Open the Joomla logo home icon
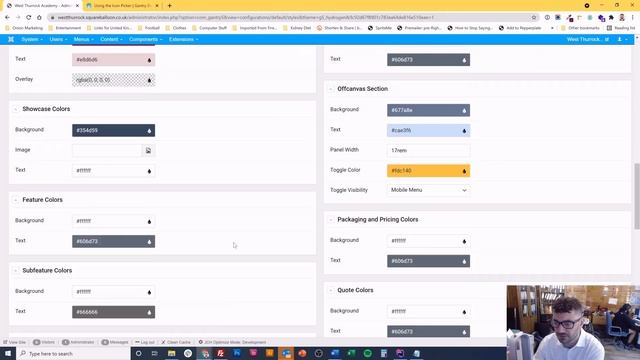 11,39
